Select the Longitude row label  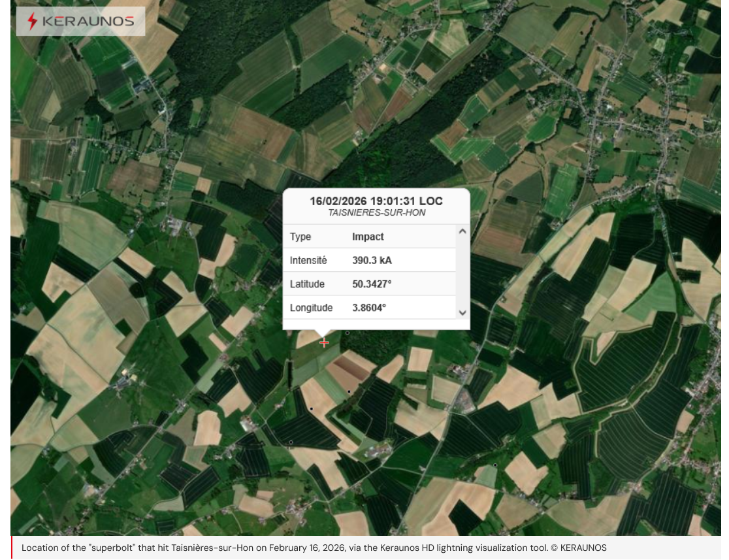(x=311, y=308)
